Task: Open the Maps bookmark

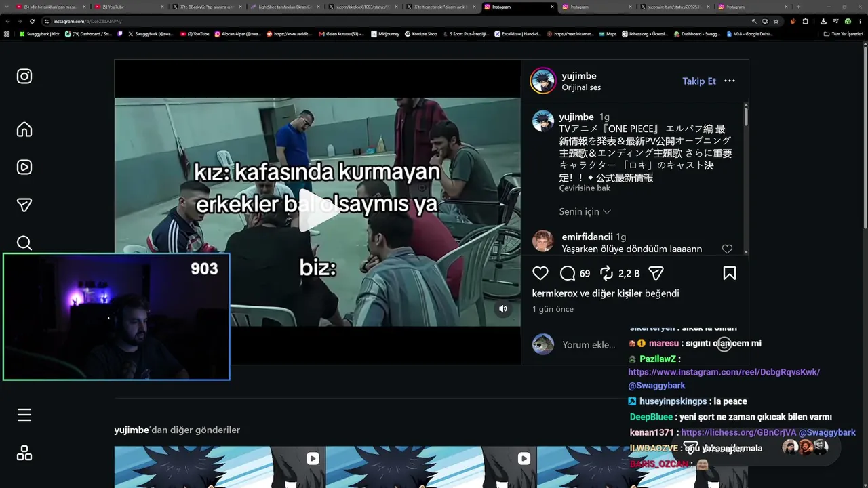Action: click(608, 33)
